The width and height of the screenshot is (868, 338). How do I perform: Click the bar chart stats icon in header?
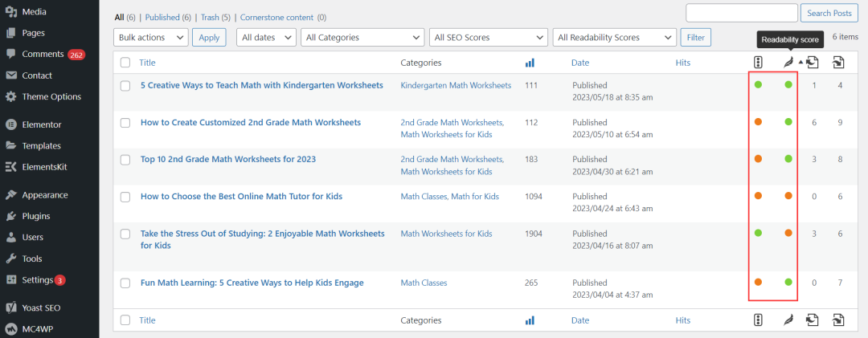point(530,63)
